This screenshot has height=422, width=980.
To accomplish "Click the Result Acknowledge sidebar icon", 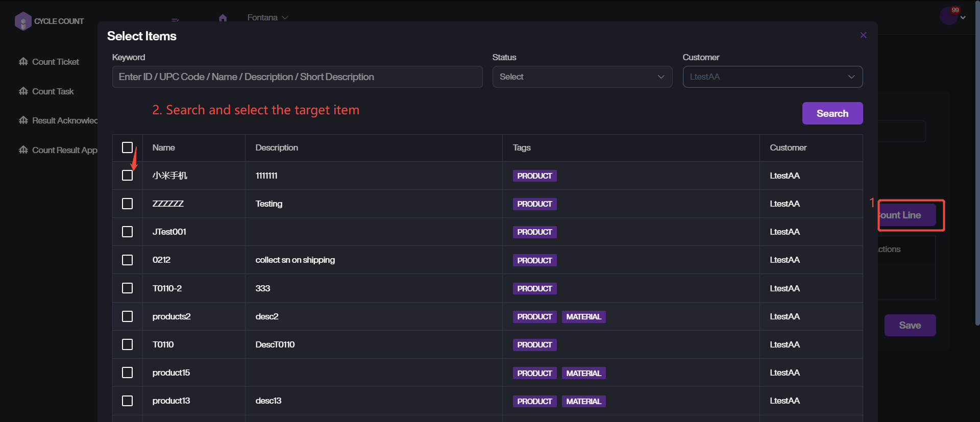I will (23, 120).
